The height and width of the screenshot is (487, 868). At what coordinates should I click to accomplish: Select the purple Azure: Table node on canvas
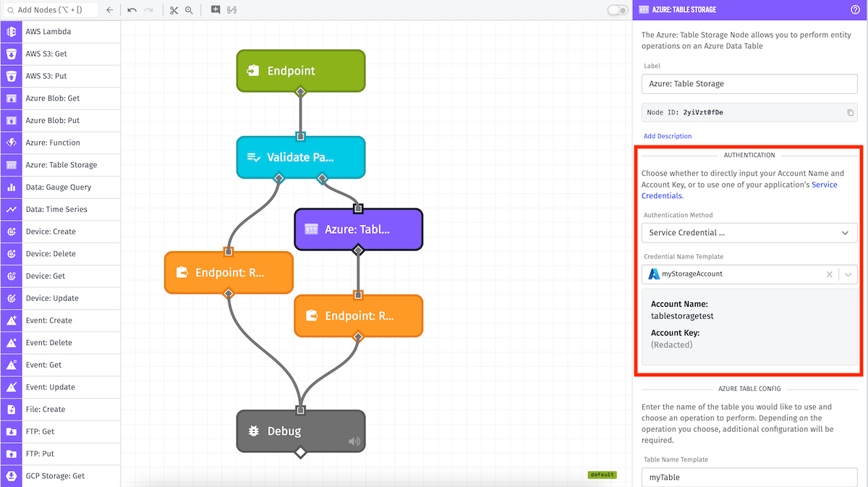click(x=358, y=229)
